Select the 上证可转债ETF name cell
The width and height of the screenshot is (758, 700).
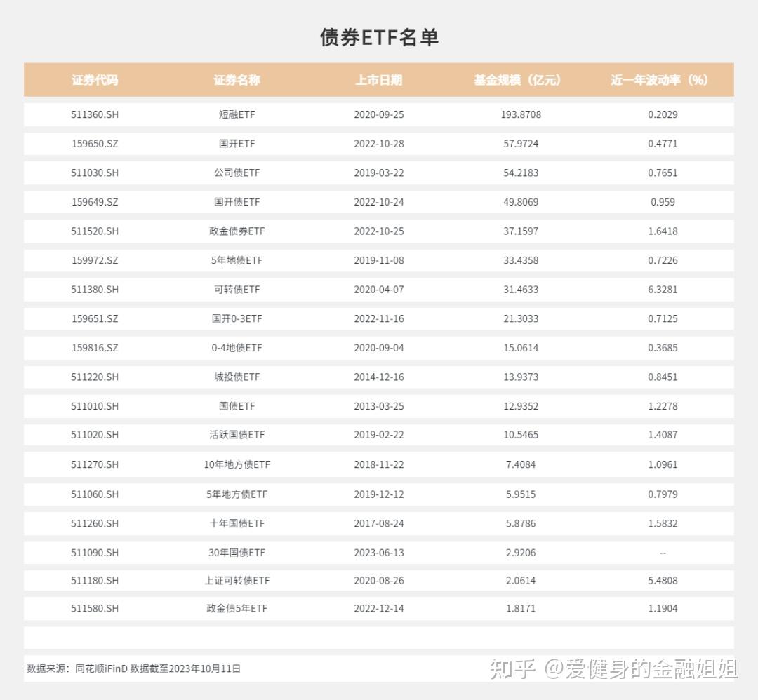[237, 580]
